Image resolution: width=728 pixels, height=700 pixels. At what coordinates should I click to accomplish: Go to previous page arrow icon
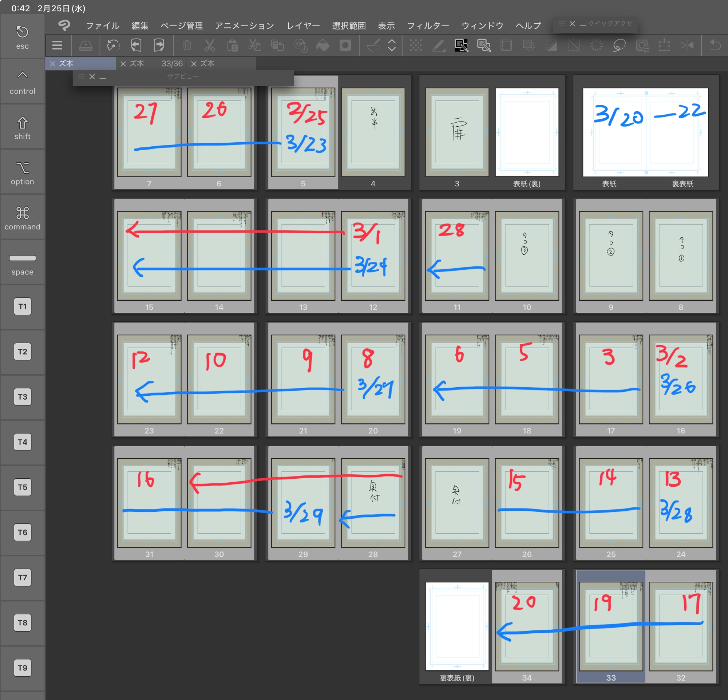(136, 45)
